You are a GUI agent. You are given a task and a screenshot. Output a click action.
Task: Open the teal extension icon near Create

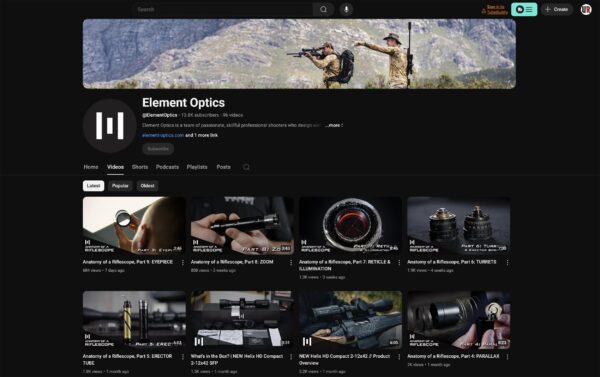pyautogui.click(x=524, y=9)
